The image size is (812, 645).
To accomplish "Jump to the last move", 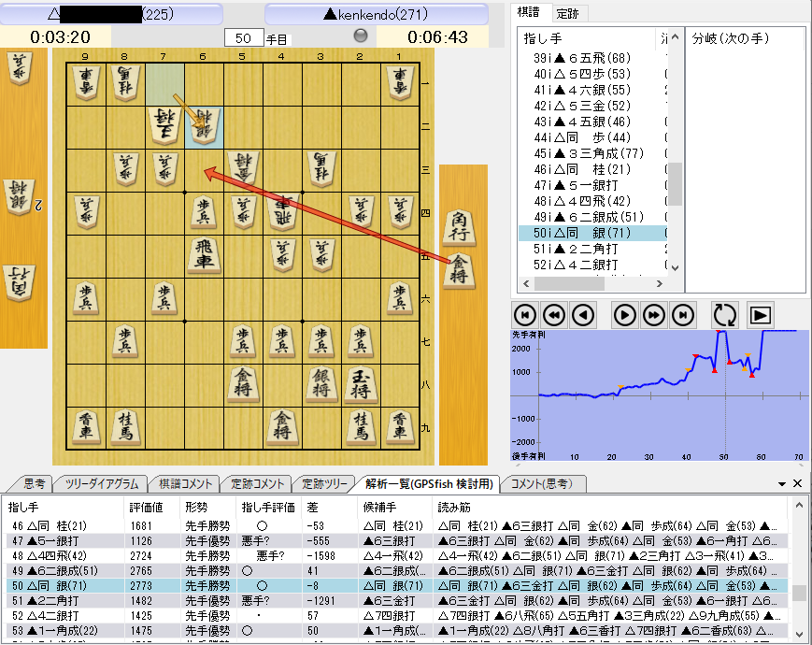I will [x=682, y=315].
